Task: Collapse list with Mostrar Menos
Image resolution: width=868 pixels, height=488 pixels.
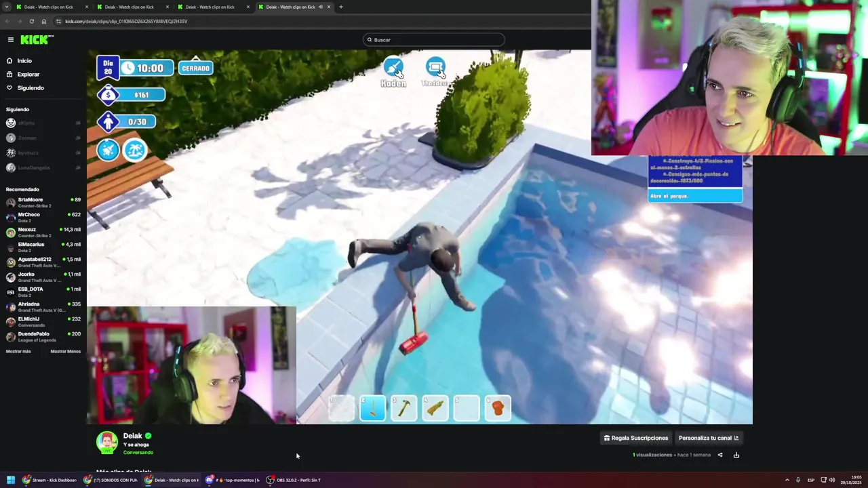Action: pyautogui.click(x=66, y=351)
